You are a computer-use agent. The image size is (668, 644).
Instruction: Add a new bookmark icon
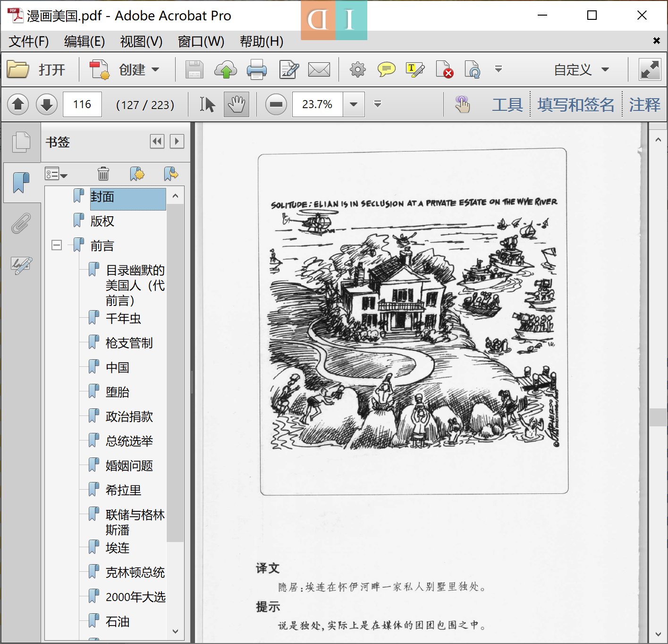pyautogui.click(x=137, y=174)
